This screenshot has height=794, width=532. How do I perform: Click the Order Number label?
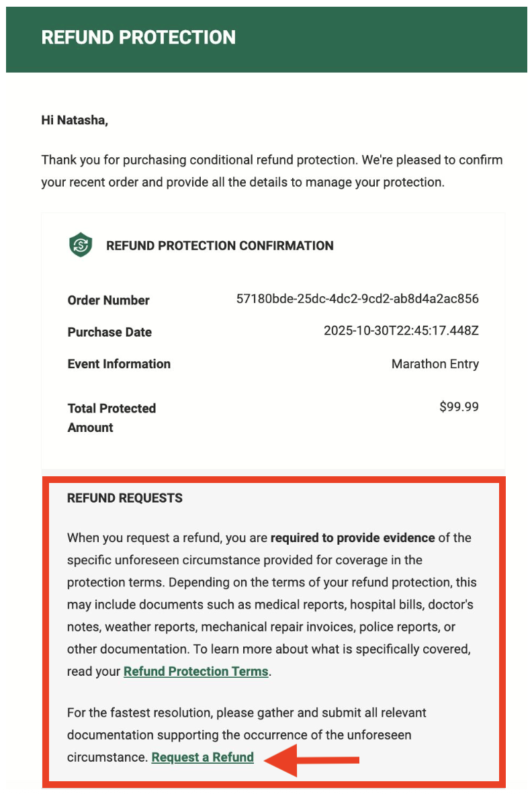click(108, 300)
